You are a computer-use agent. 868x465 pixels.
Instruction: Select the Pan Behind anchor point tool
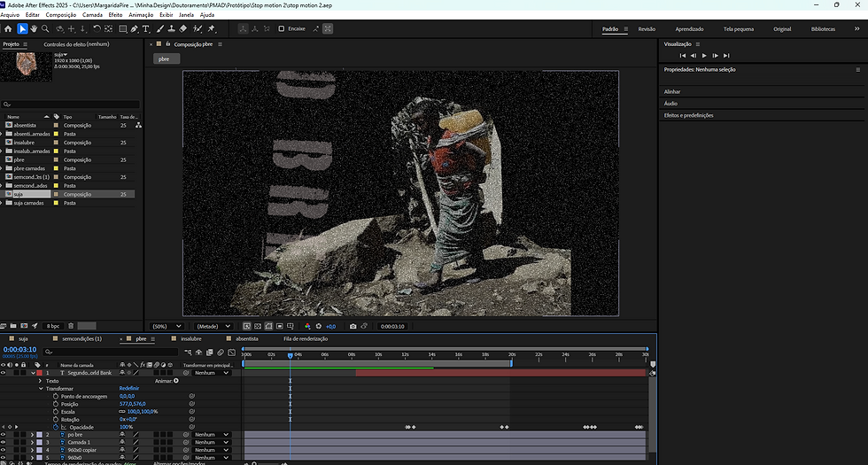108,28
